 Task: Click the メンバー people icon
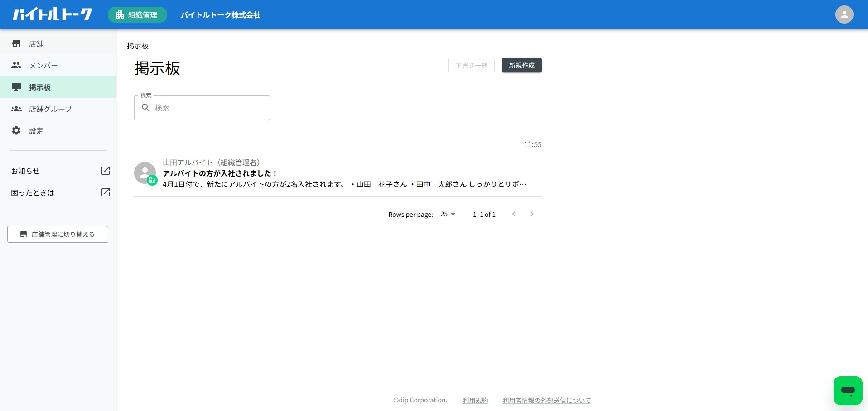pos(16,65)
